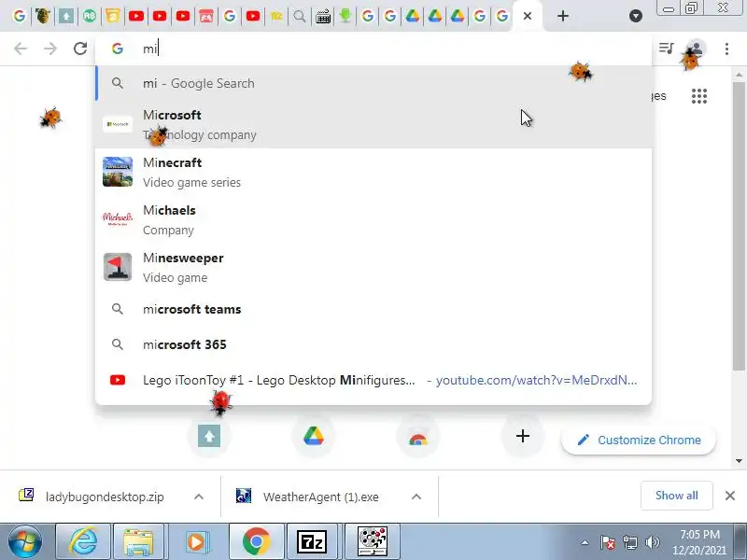Viewport: 747px width, 560px height.
Task: Select the 'mi - Google Search' suggestion
Action: point(373,83)
